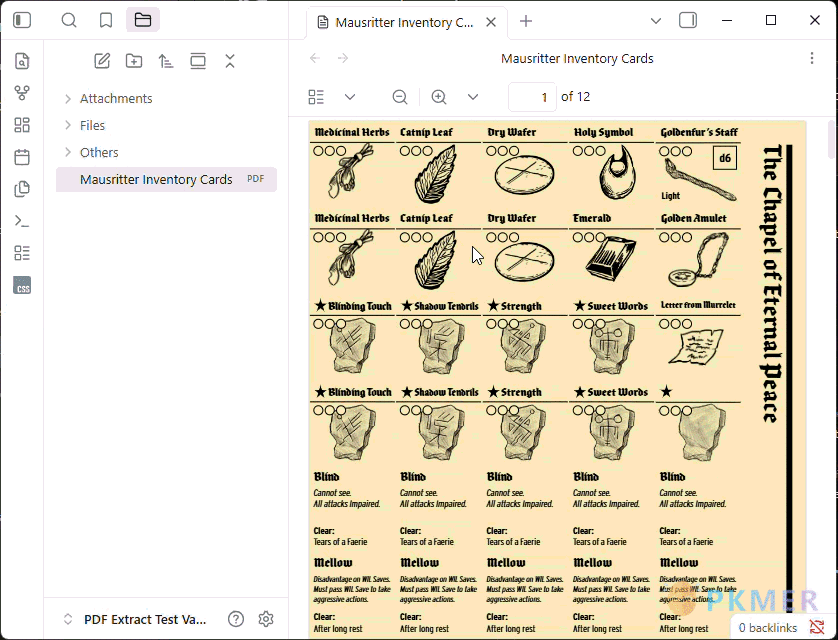Click the Mausritter Inventory Cards title
Screen dimensions: 838x640
pos(577,58)
